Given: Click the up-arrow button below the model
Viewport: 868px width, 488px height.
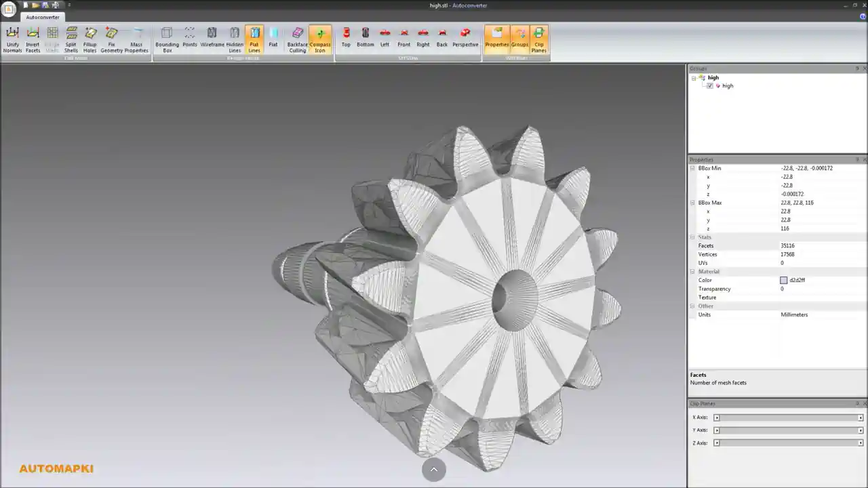Looking at the screenshot, I should coord(434,469).
